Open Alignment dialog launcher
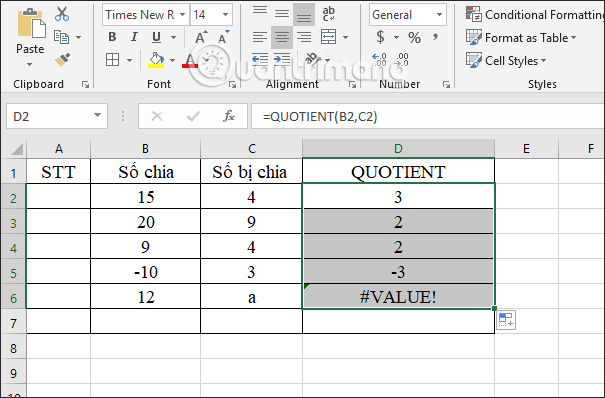The width and height of the screenshot is (605, 398). 352,84
